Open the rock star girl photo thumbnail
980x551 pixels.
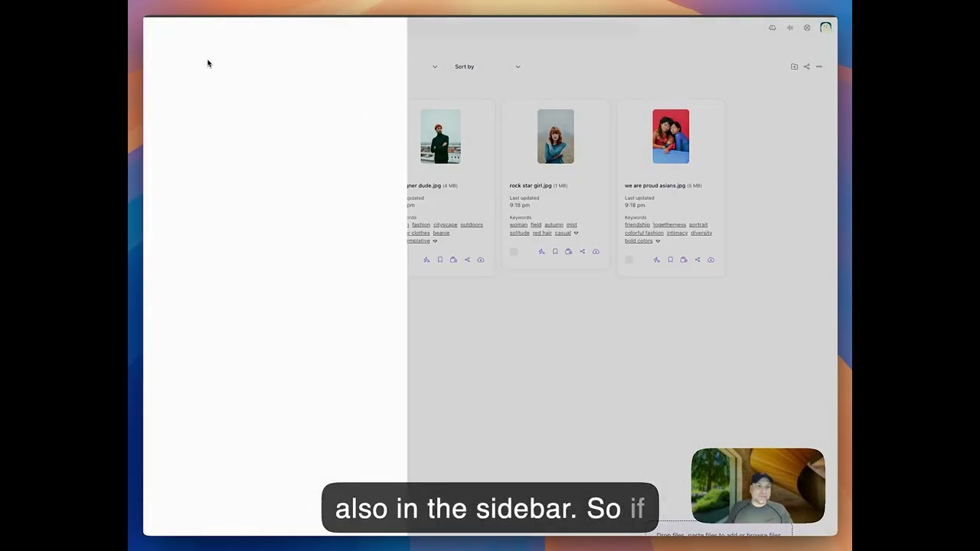click(556, 136)
